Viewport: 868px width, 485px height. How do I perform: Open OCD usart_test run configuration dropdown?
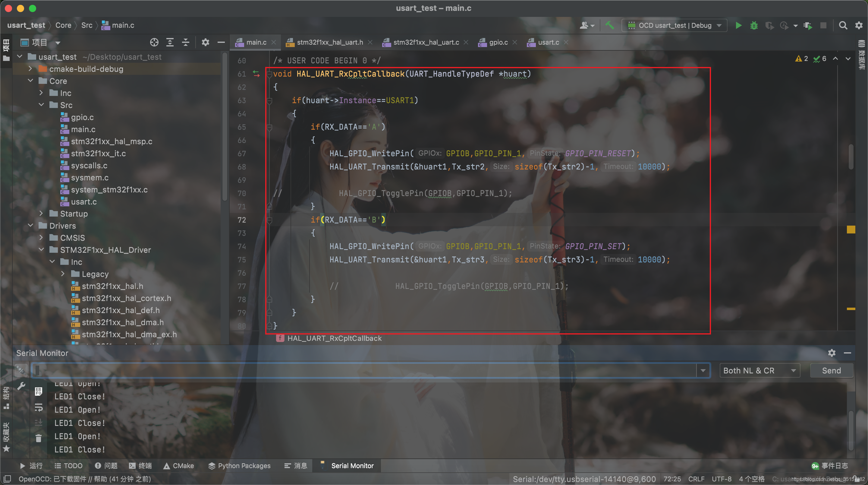point(674,25)
